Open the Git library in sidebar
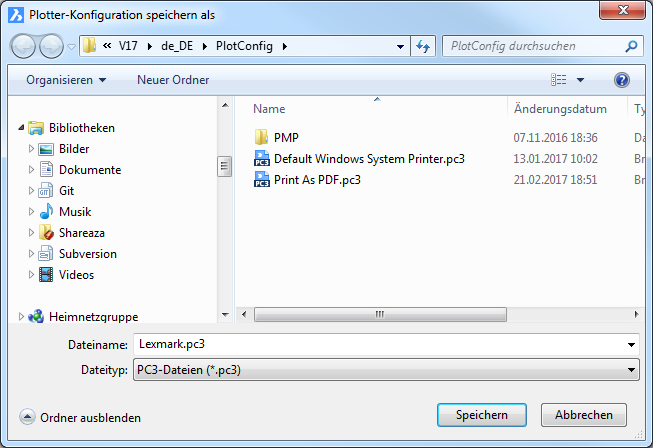 (x=66, y=191)
